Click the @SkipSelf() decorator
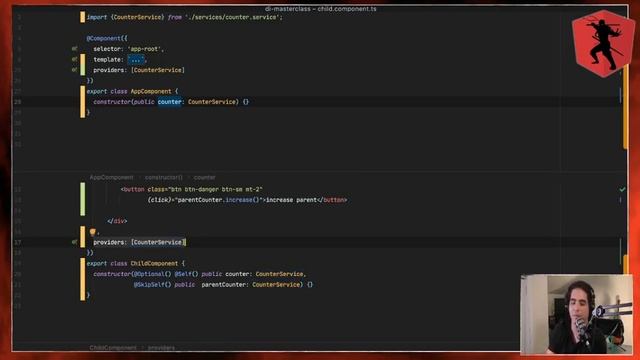Viewport: 640px width, 360px height. [x=152, y=284]
